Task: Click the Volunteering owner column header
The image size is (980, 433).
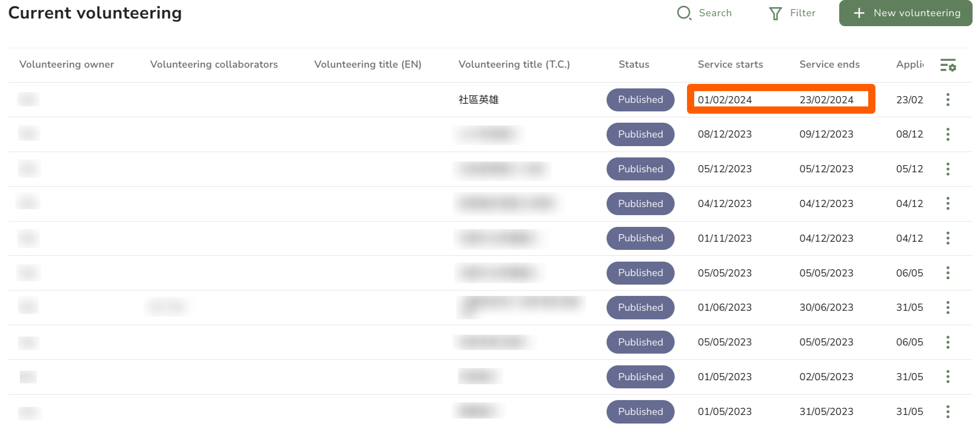Action: [67, 64]
